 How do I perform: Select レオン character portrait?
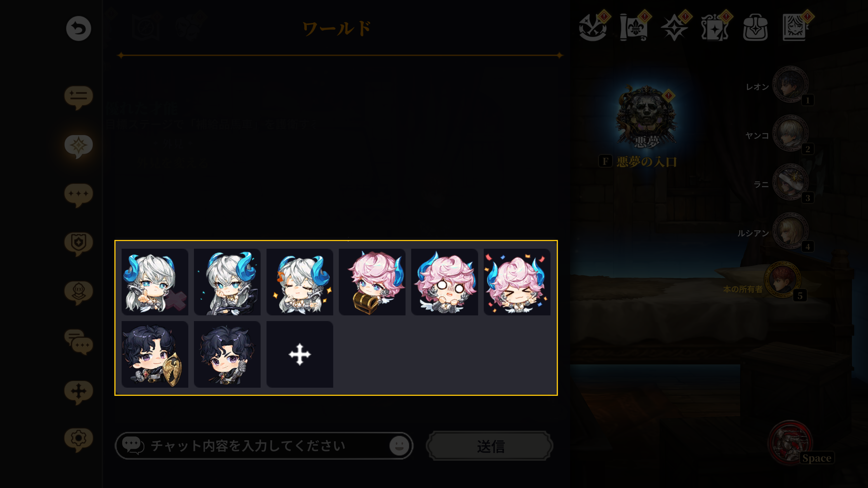tap(790, 84)
